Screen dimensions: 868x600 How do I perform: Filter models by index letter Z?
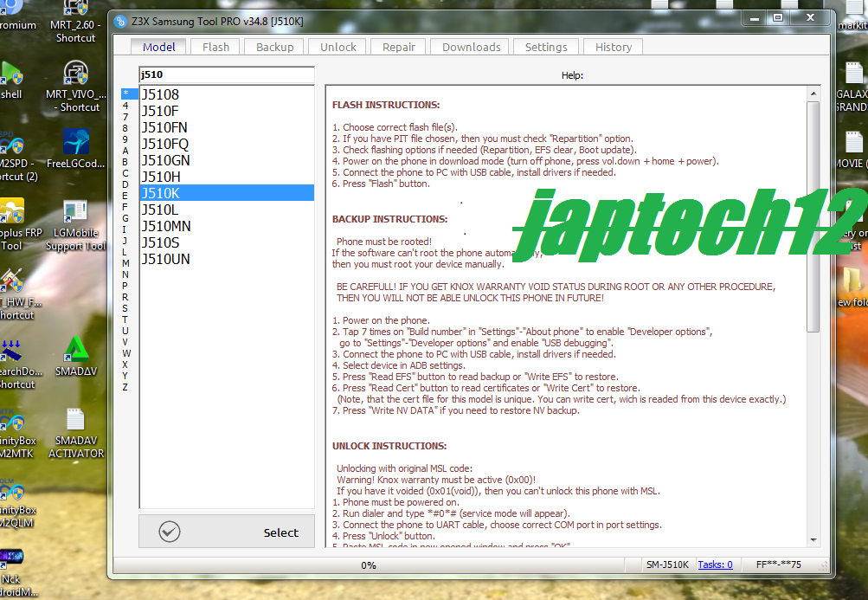pos(125,387)
